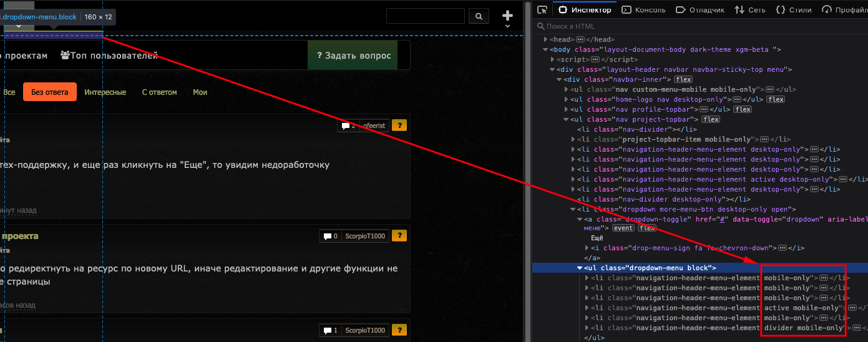Click the Ещё text node in the markup

coord(597,238)
